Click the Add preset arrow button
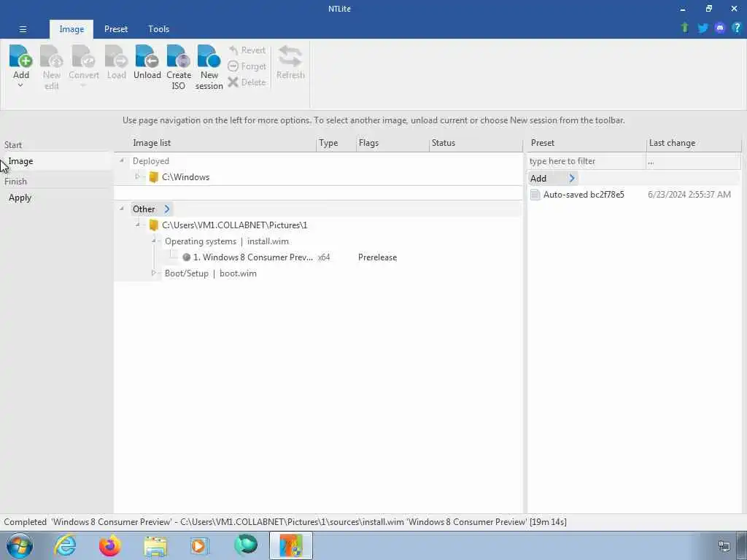Viewport: 747px width, 560px height. (572, 179)
